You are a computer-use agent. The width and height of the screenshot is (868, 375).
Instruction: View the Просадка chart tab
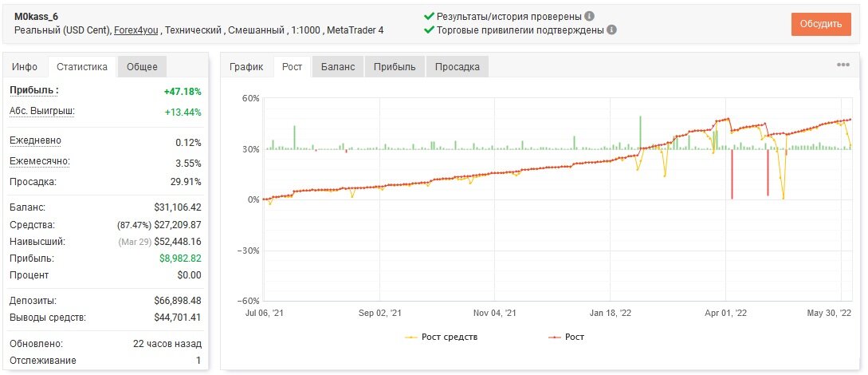[458, 67]
